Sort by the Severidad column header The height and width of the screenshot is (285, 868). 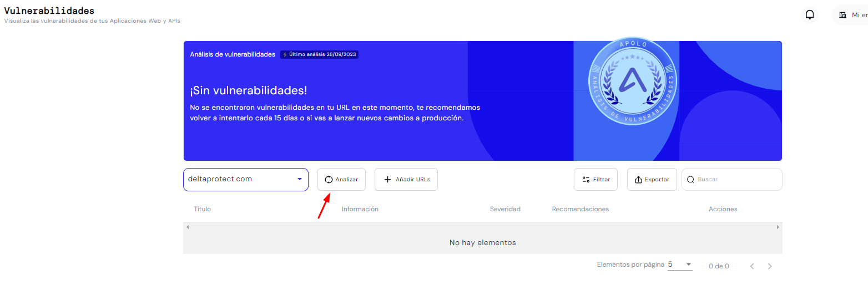click(505, 209)
